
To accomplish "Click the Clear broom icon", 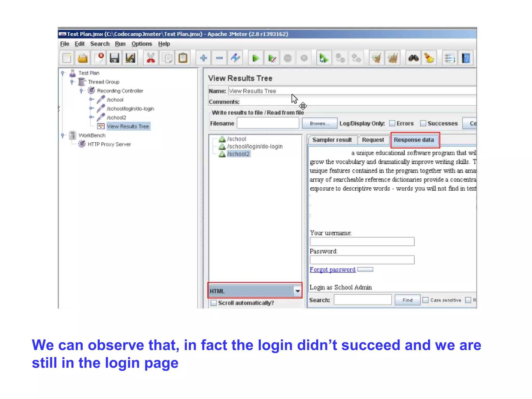I will [377, 58].
